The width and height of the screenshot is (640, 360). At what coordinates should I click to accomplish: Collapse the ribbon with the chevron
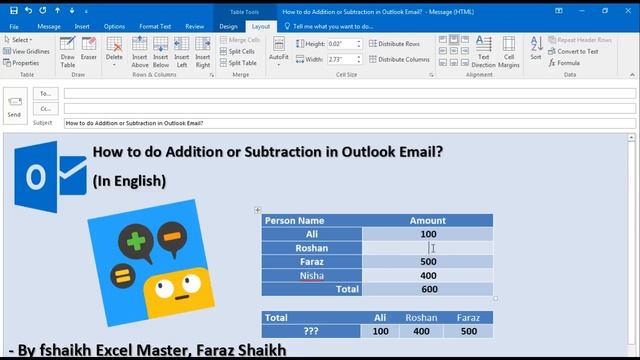632,75
